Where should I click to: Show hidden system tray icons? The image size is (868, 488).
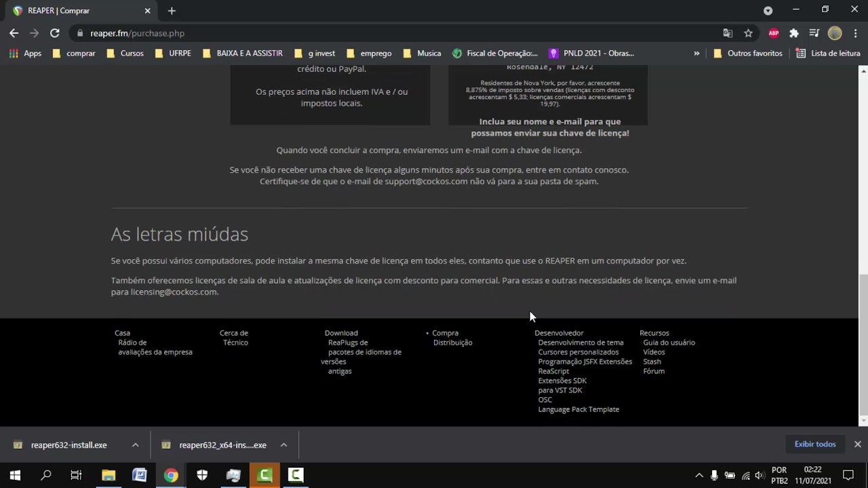pyautogui.click(x=699, y=475)
